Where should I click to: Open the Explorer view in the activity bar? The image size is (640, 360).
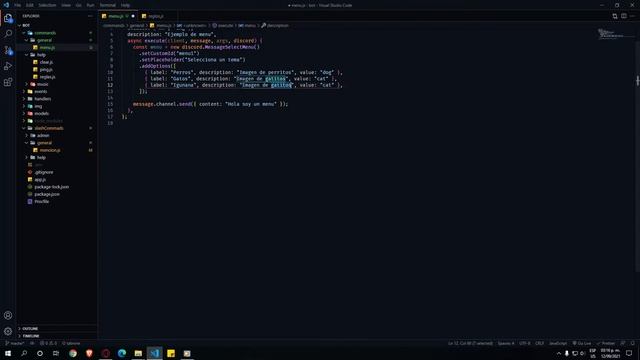click(8, 18)
